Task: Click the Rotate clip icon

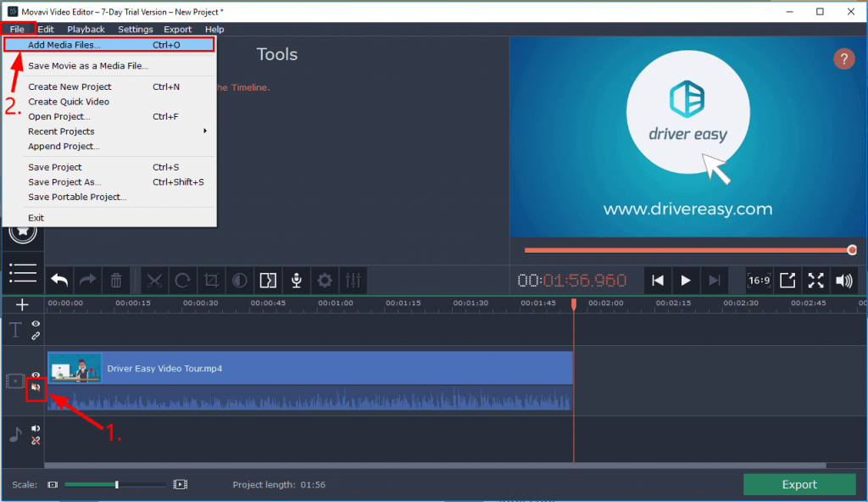Action: [183, 281]
